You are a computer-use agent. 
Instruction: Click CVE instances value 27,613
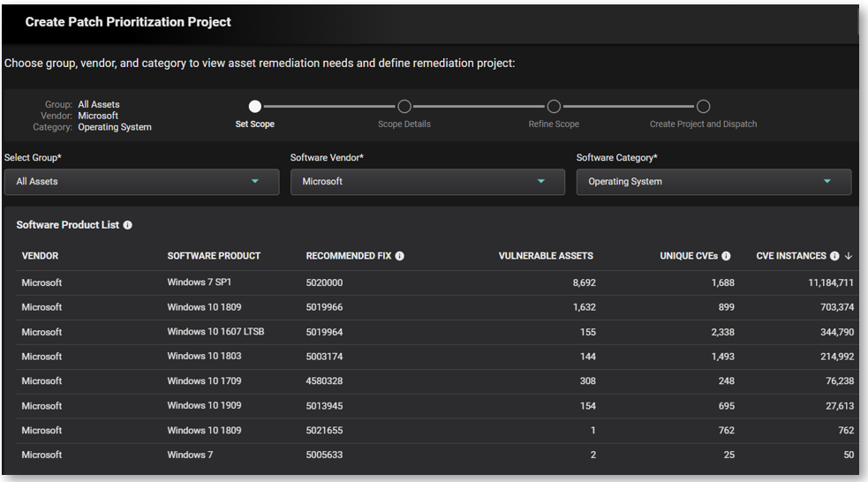tap(840, 405)
